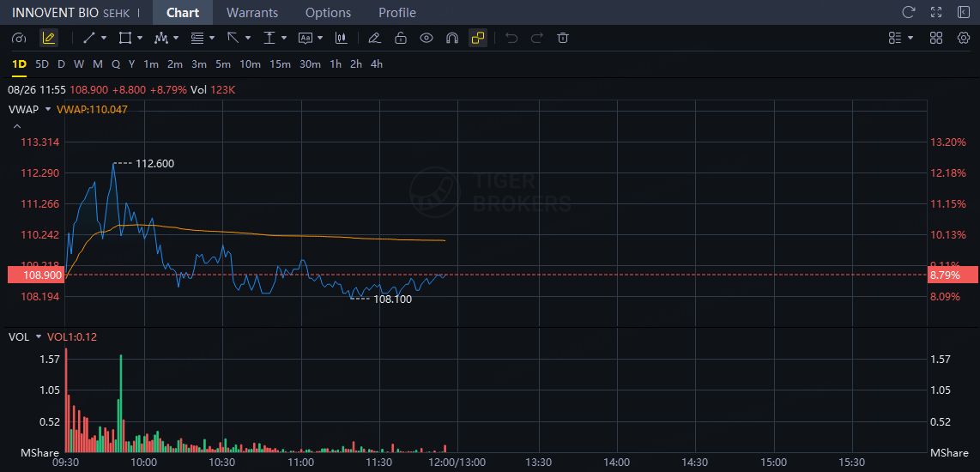
Task: Expand the text annotation dropdown arrow
Action: 321,38
